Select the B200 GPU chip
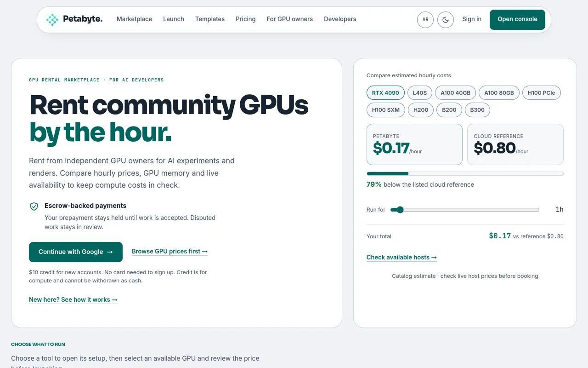 pyautogui.click(x=449, y=110)
